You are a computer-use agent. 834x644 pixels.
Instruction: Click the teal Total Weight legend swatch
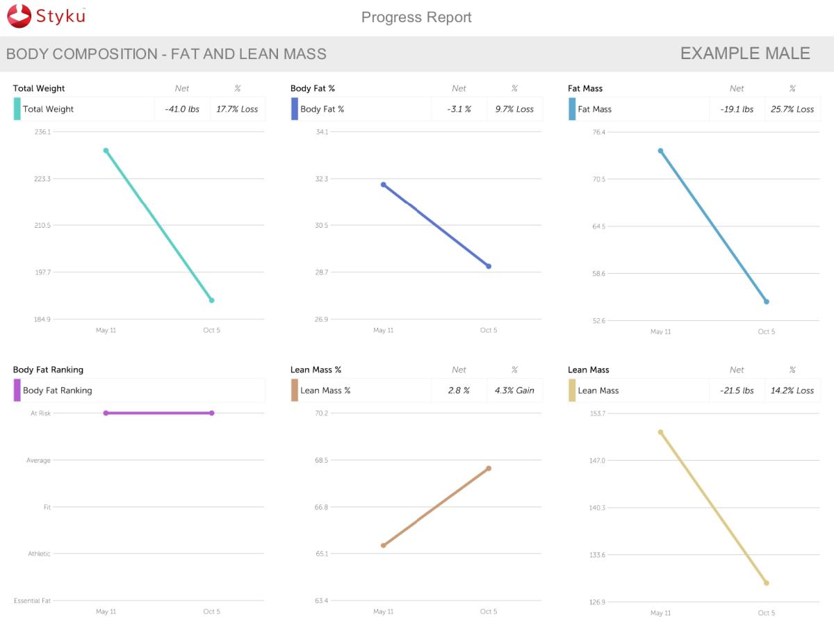click(17, 109)
